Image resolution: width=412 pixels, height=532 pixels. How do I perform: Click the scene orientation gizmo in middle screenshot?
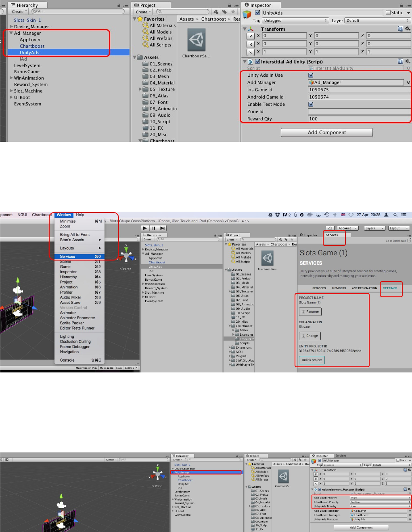126,254
